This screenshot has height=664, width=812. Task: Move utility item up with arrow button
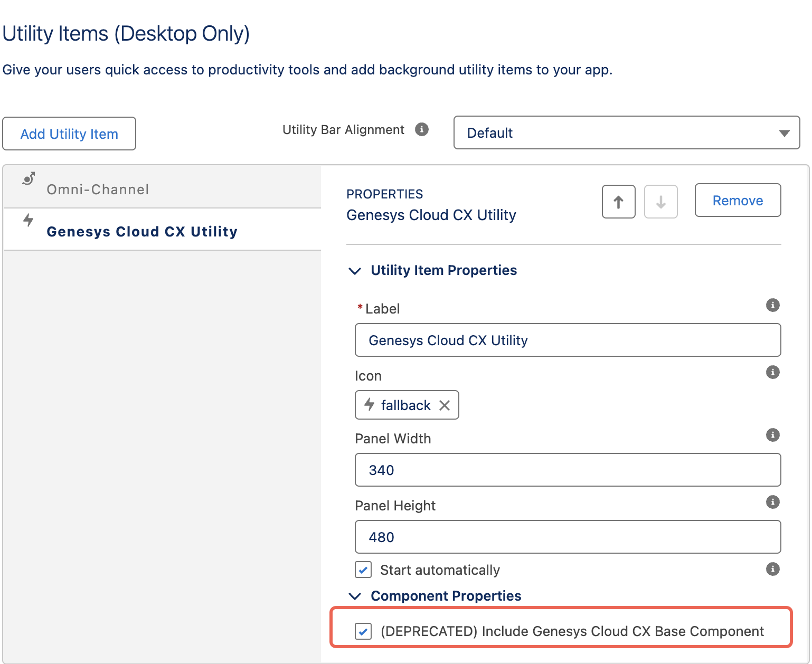[x=618, y=201]
